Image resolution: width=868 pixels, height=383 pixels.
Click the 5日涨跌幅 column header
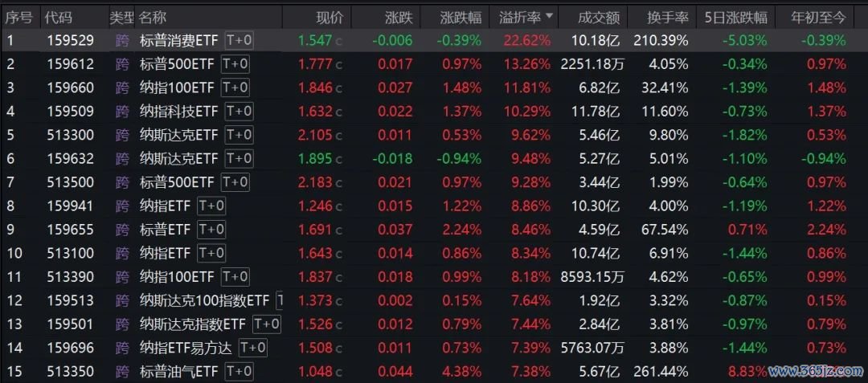tap(735, 16)
